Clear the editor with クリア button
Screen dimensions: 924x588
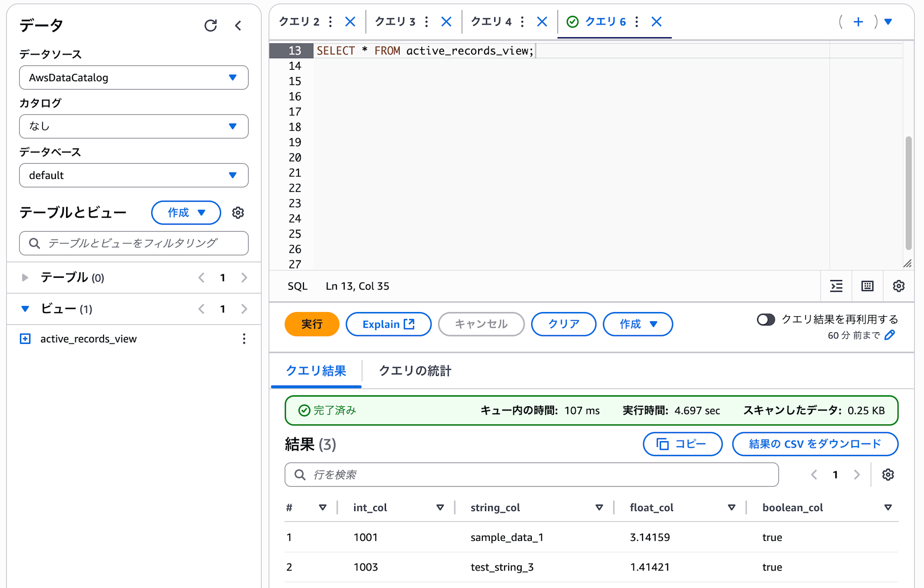(x=564, y=324)
